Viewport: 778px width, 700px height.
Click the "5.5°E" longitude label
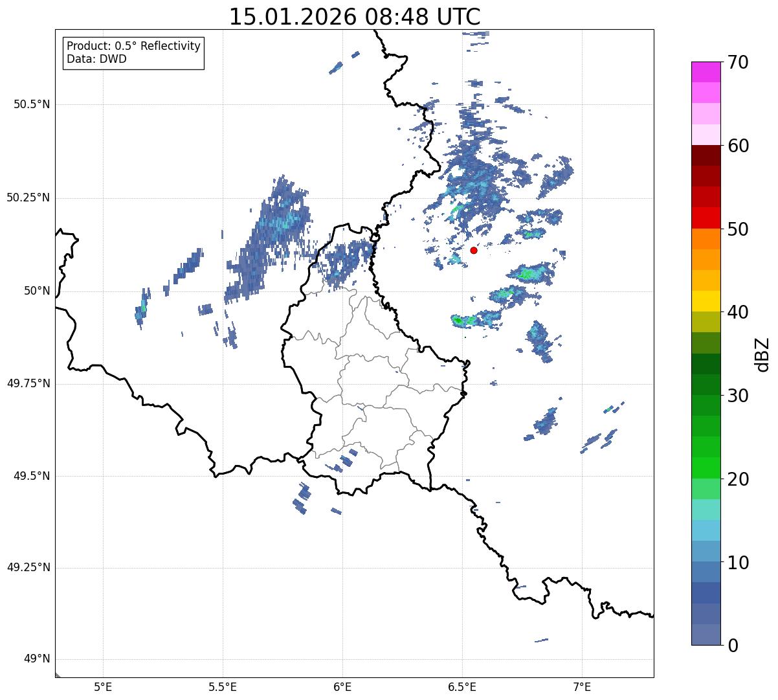coord(223,686)
